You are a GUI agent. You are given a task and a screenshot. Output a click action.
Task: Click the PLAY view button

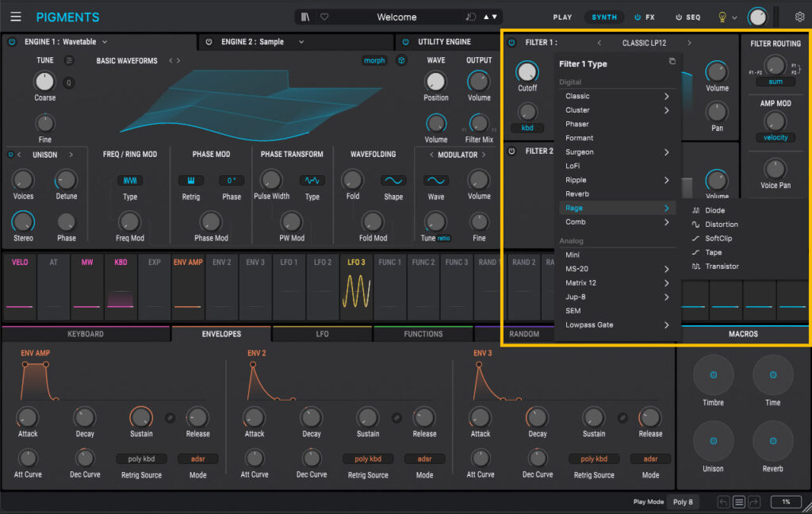tap(562, 17)
